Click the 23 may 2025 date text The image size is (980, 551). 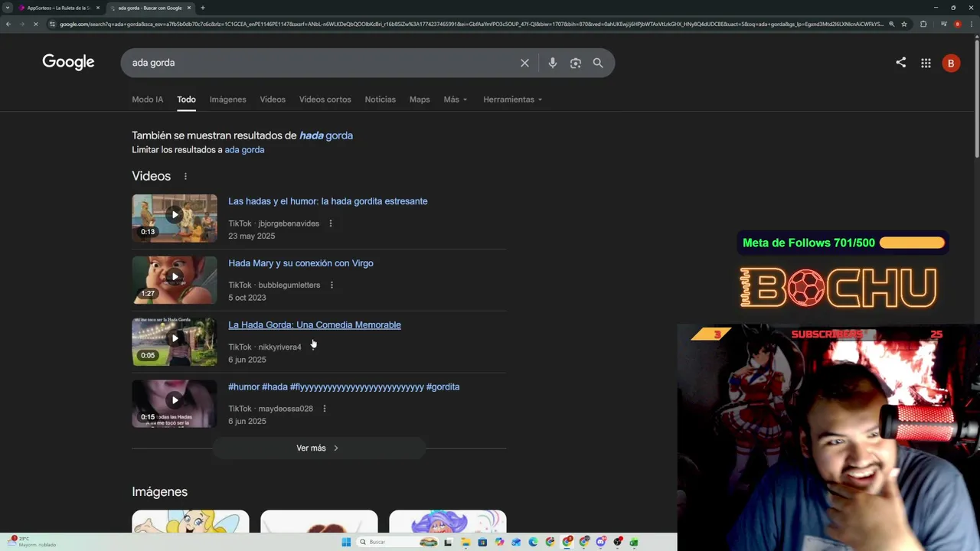pyautogui.click(x=251, y=236)
